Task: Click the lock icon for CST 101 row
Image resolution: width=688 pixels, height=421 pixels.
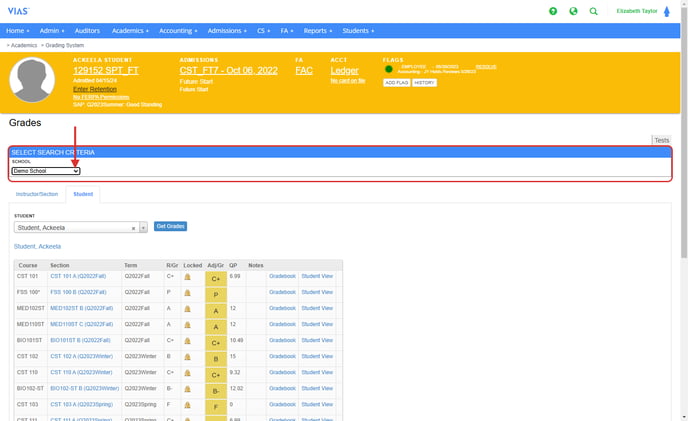Action: [x=187, y=277]
